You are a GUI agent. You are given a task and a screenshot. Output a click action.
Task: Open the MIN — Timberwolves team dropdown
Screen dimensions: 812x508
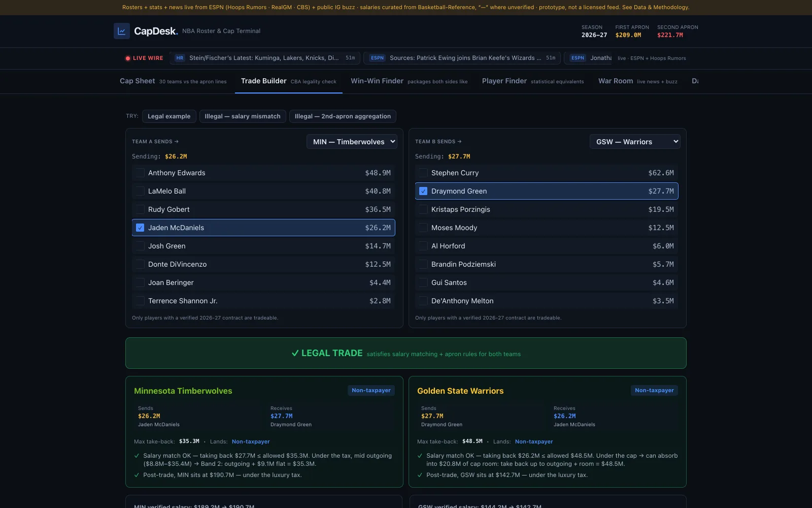(352, 142)
